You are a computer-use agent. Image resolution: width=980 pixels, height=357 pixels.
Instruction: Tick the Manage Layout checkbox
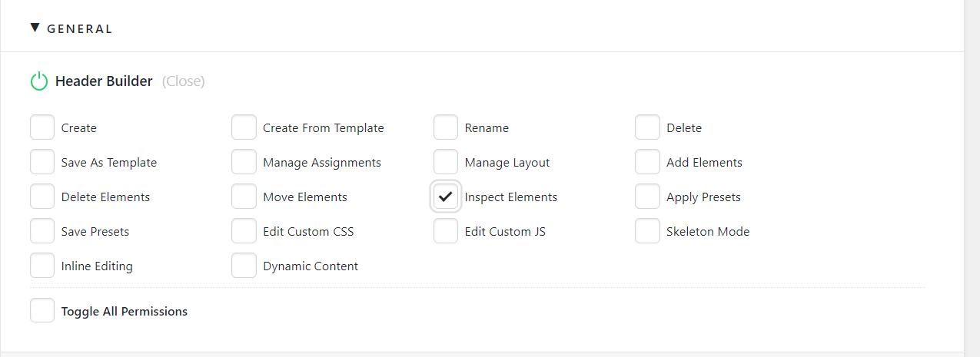point(446,162)
